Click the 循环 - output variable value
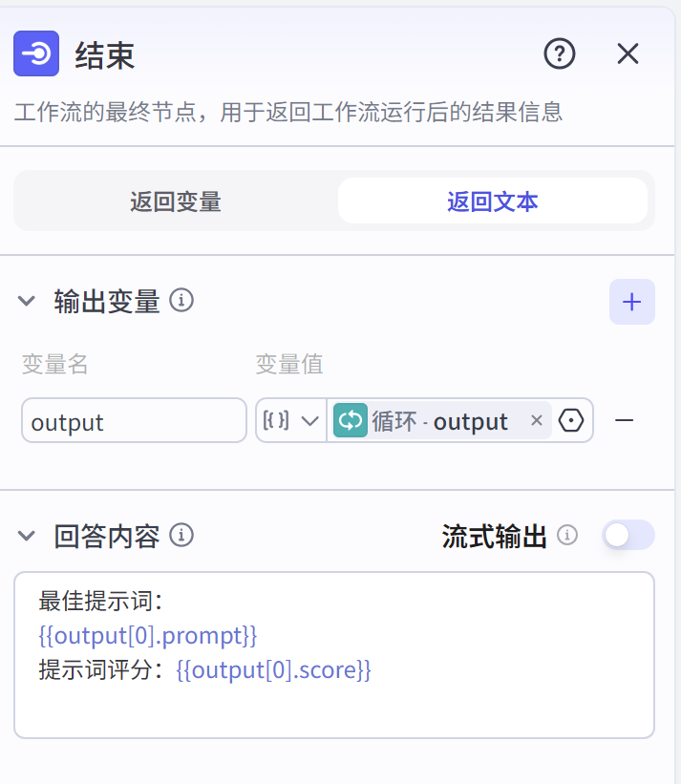Viewport: 681px width, 784px height. (x=442, y=420)
